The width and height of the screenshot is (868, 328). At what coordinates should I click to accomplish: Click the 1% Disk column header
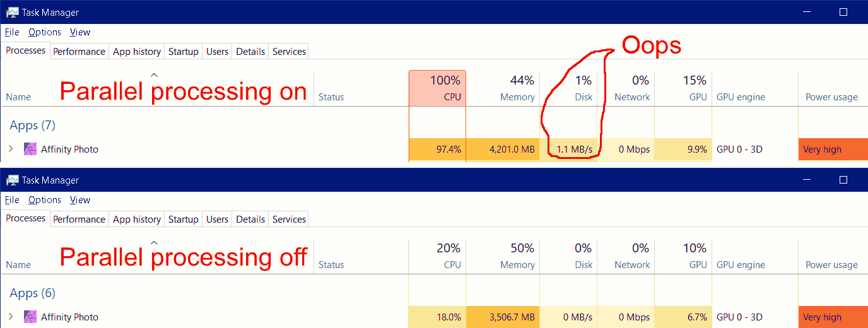pyautogui.click(x=572, y=88)
